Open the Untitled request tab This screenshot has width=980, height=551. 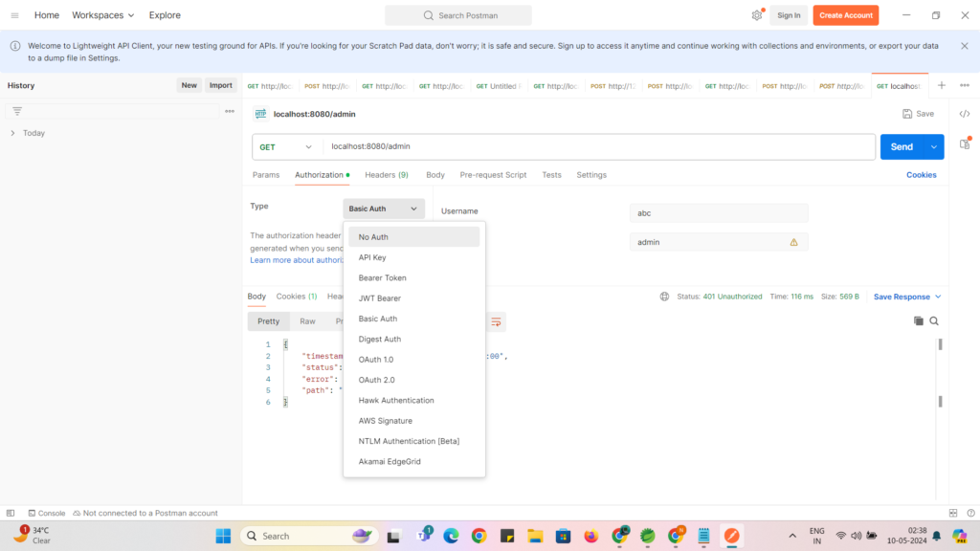pos(498,86)
